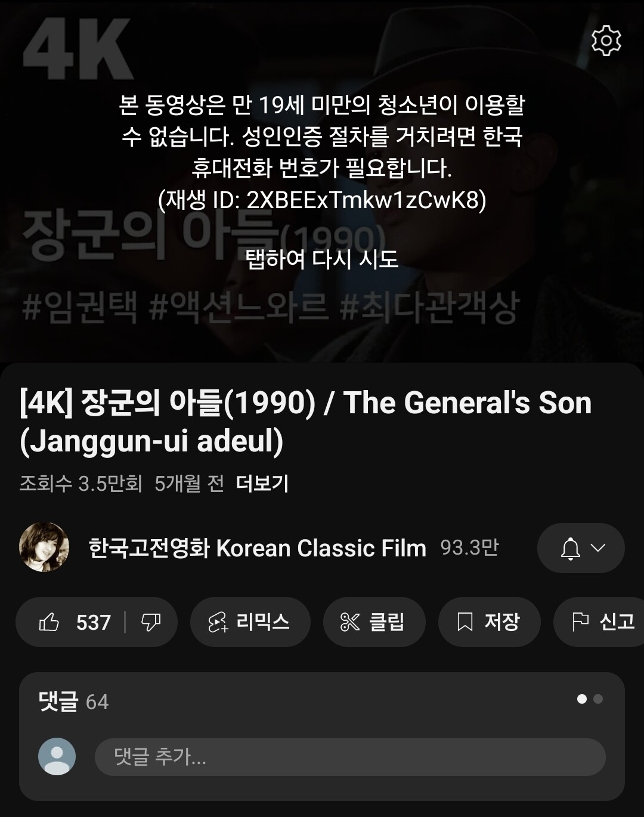Tap the thumbs-down dislike icon
Viewport: 644px width, 817px height.
coord(151,622)
